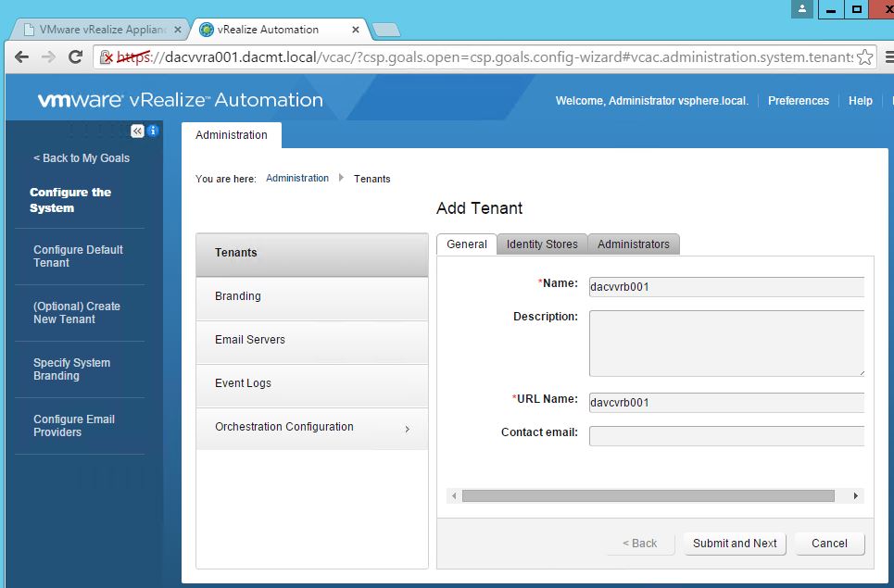Select Email Servers in the menu
The width and height of the screenshot is (894, 588).
tap(312, 342)
